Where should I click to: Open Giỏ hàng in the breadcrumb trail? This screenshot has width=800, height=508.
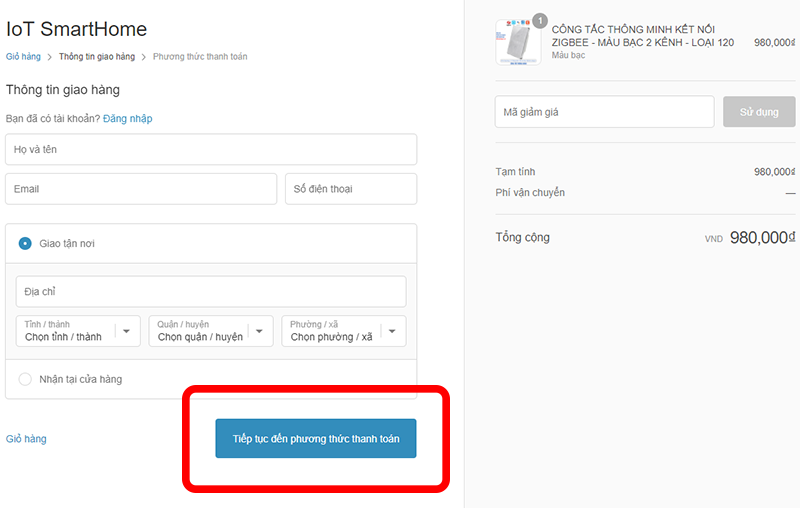pyautogui.click(x=24, y=57)
